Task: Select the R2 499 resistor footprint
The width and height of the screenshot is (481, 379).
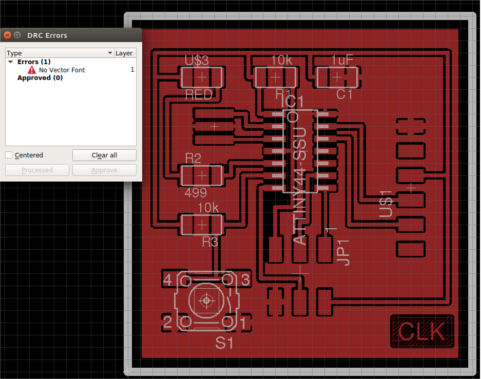Action: coord(202,175)
